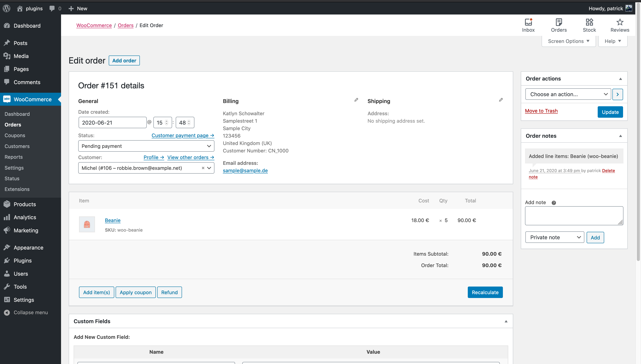Open Posts in the sidebar
The height and width of the screenshot is (364, 641).
click(x=20, y=43)
